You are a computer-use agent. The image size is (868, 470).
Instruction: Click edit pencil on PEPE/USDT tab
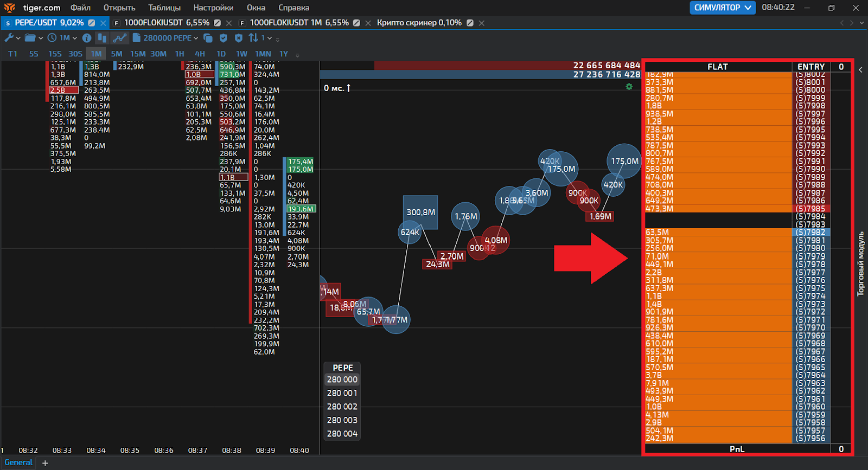coord(92,23)
